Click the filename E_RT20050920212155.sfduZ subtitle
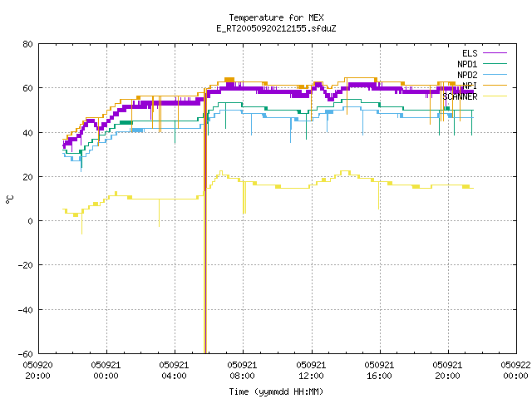The height and width of the screenshot is (399, 532). pos(276,28)
